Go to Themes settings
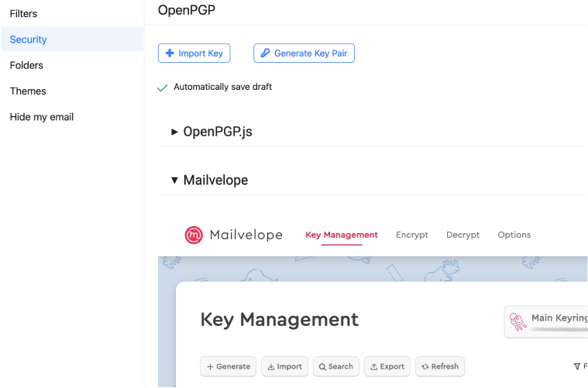The width and height of the screenshot is (588, 388). click(x=28, y=91)
